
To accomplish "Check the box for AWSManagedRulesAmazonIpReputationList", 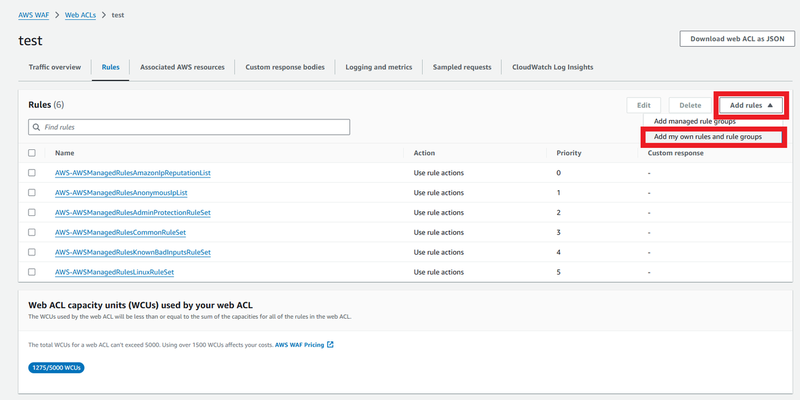I will pyautogui.click(x=32, y=173).
